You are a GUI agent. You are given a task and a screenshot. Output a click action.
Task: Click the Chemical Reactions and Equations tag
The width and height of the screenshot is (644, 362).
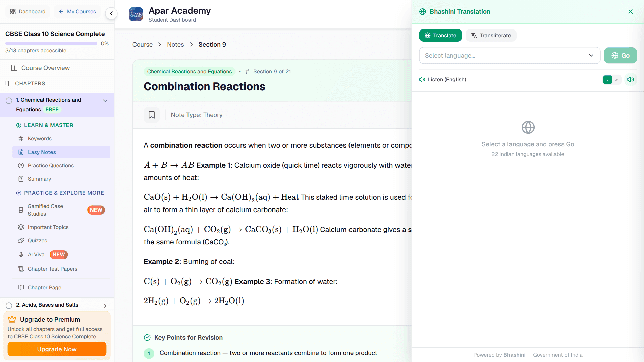(x=190, y=72)
